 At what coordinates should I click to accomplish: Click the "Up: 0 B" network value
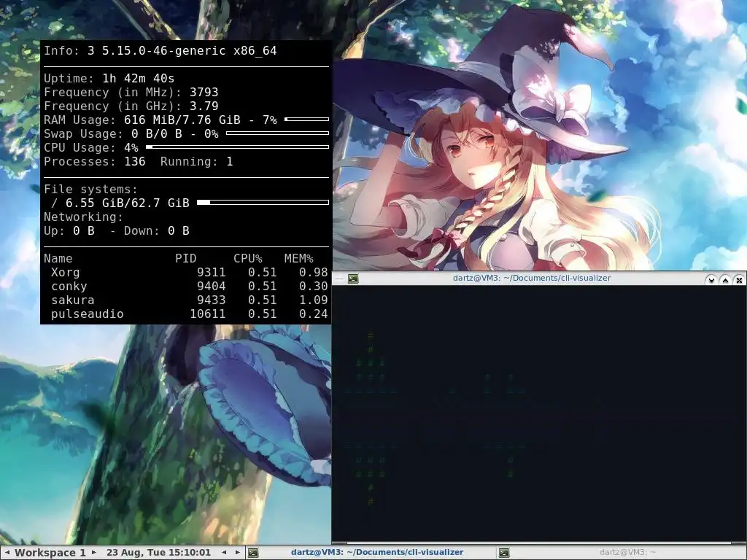coord(69,230)
